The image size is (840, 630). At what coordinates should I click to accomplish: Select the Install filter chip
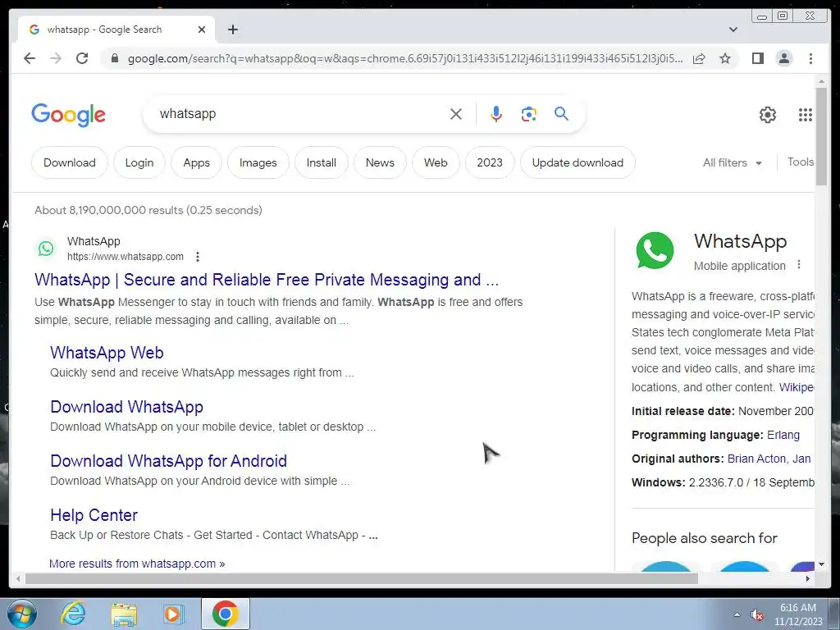tap(322, 162)
